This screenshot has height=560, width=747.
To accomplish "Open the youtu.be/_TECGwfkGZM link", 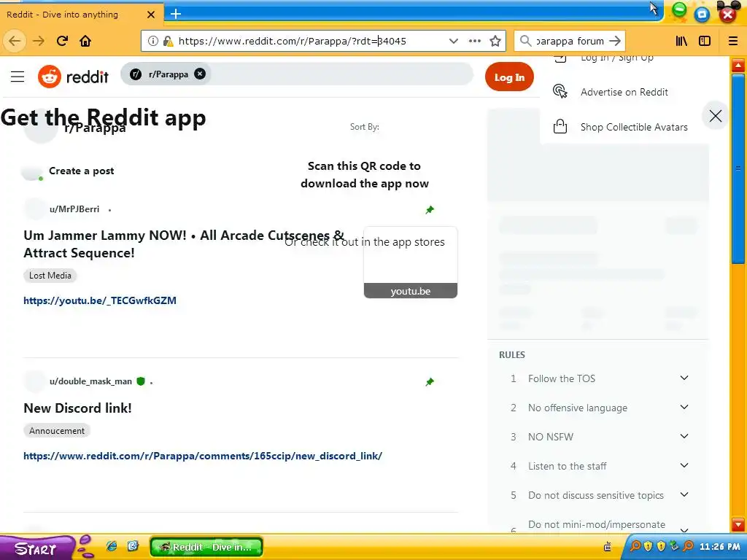I will 100,300.
